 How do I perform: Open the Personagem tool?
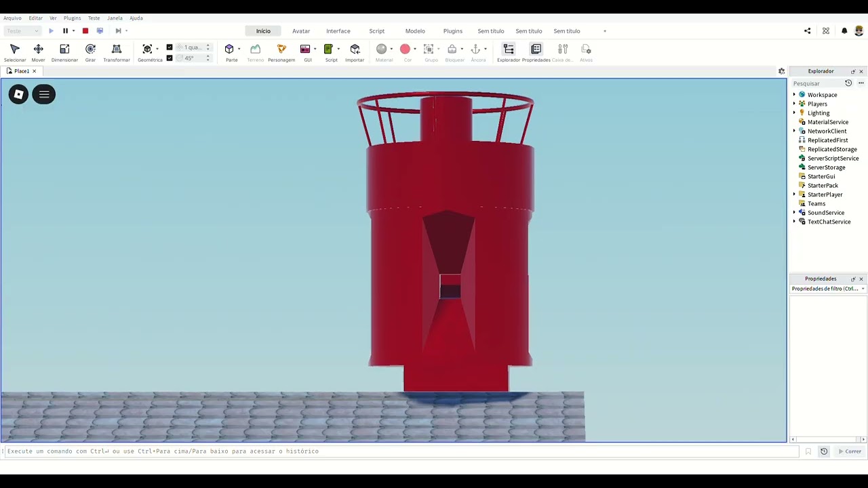[x=281, y=53]
